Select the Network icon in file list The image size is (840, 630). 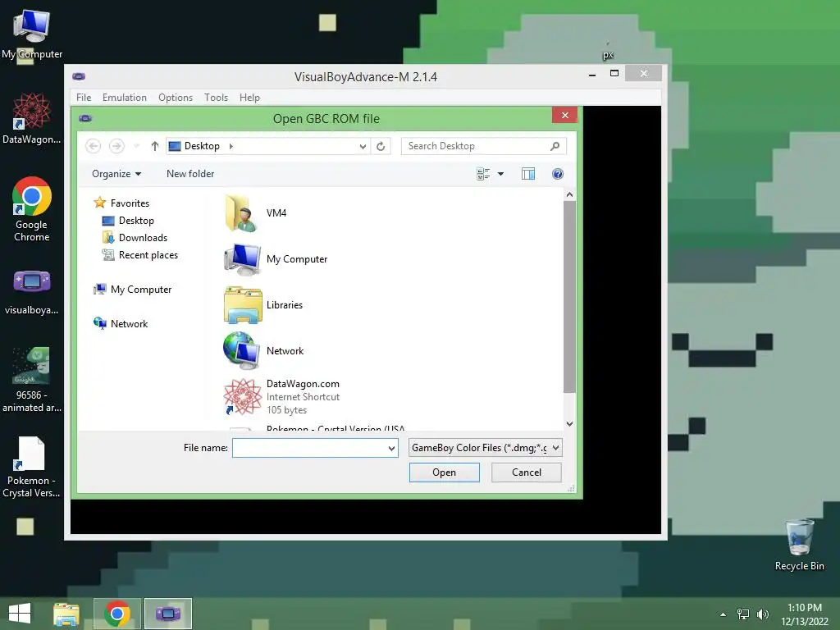click(x=242, y=351)
